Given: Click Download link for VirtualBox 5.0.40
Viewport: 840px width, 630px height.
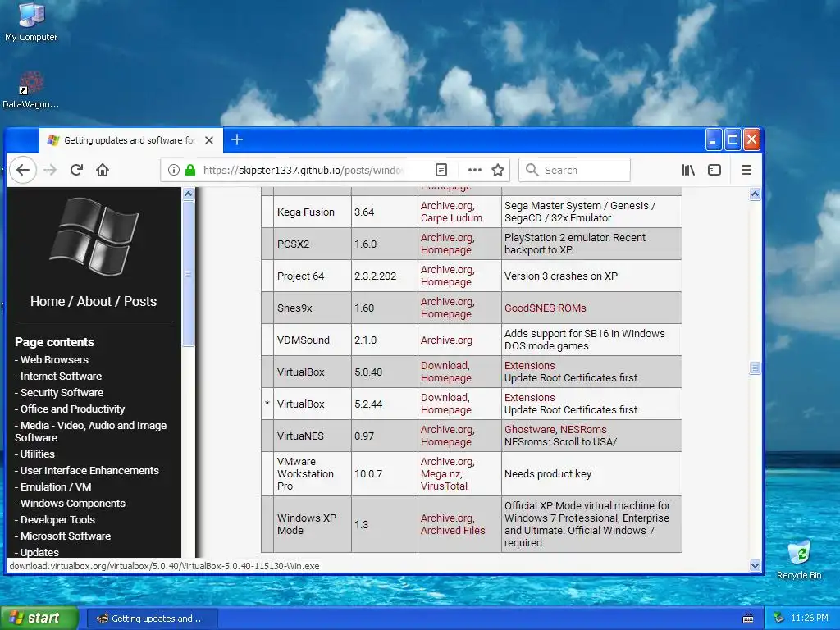Looking at the screenshot, I should (x=444, y=365).
